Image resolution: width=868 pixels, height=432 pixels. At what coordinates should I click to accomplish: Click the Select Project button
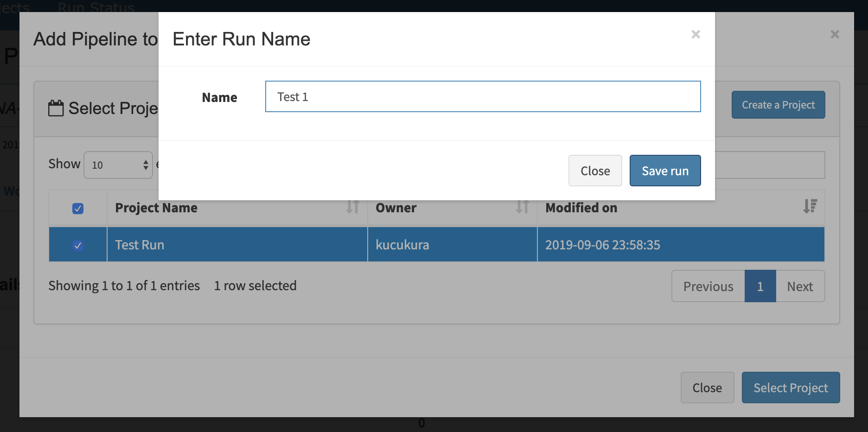(791, 388)
